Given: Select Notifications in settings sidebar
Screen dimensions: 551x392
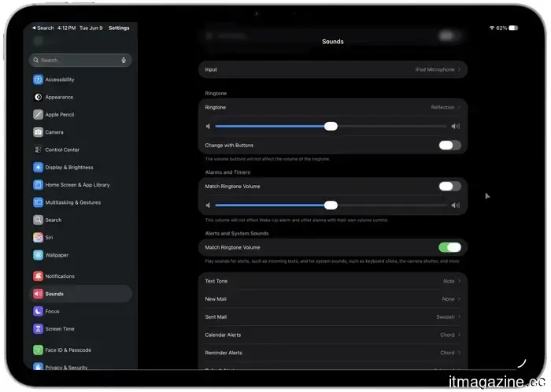Looking at the screenshot, I should (x=81, y=276).
